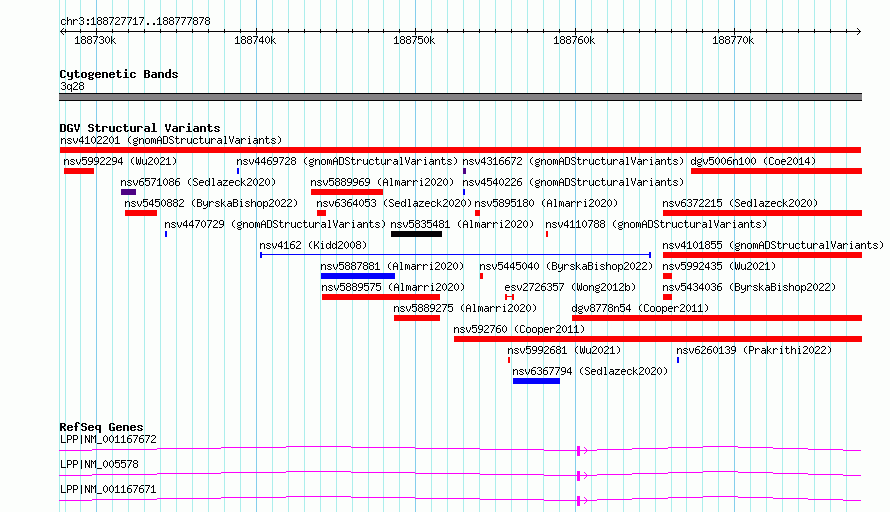890x512 pixels.
Task: Select nsv5445040 (ByrskaBishop2022) label
Action: pos(566,266)
